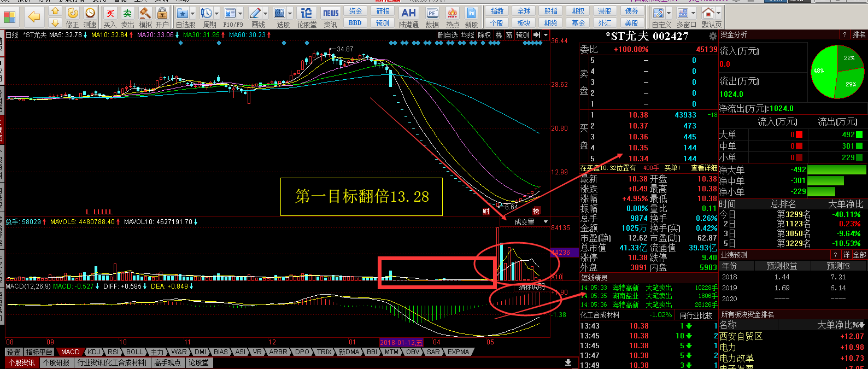The image size is (868, 369).
Task: Click the down arrow page icon
Action: [55, 23]
